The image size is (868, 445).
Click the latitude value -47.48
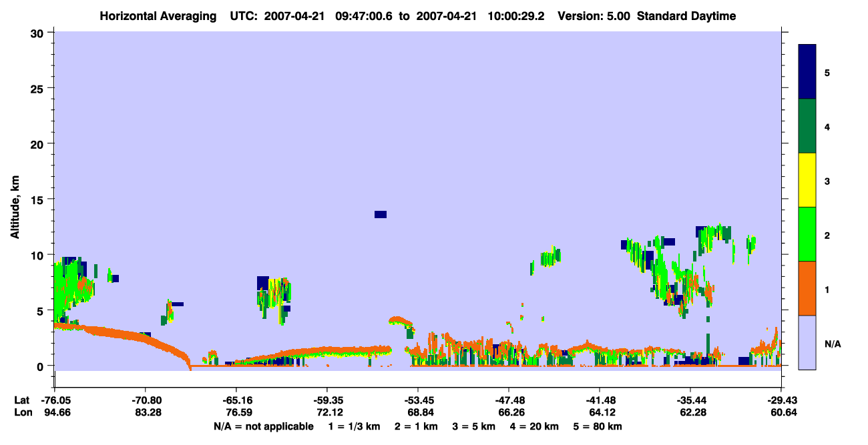click(509, 400)
